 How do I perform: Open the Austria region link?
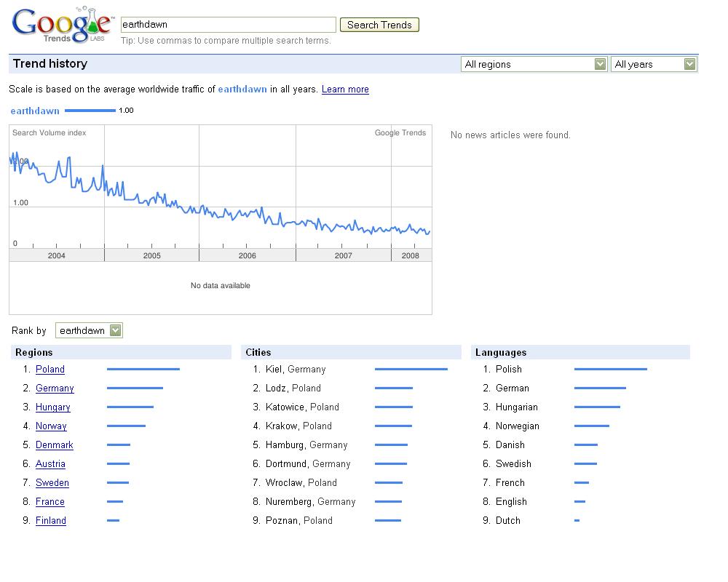tap(50, 464)
